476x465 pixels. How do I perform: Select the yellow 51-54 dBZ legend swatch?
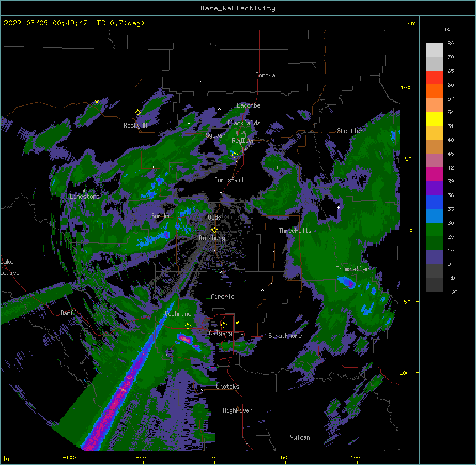point(434,119)
